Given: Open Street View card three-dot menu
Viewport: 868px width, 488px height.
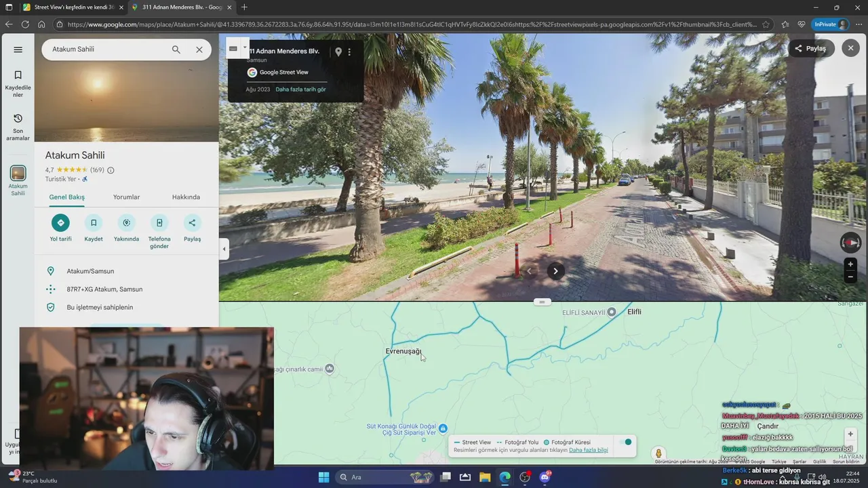Looking at the screenshot, I should point(350,52).
